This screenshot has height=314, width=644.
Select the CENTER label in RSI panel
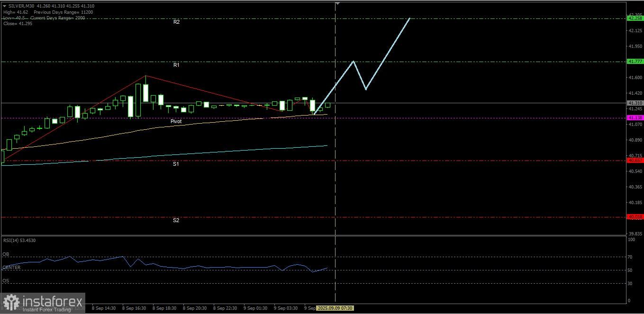pyautogui.click(x=11, y=268)
